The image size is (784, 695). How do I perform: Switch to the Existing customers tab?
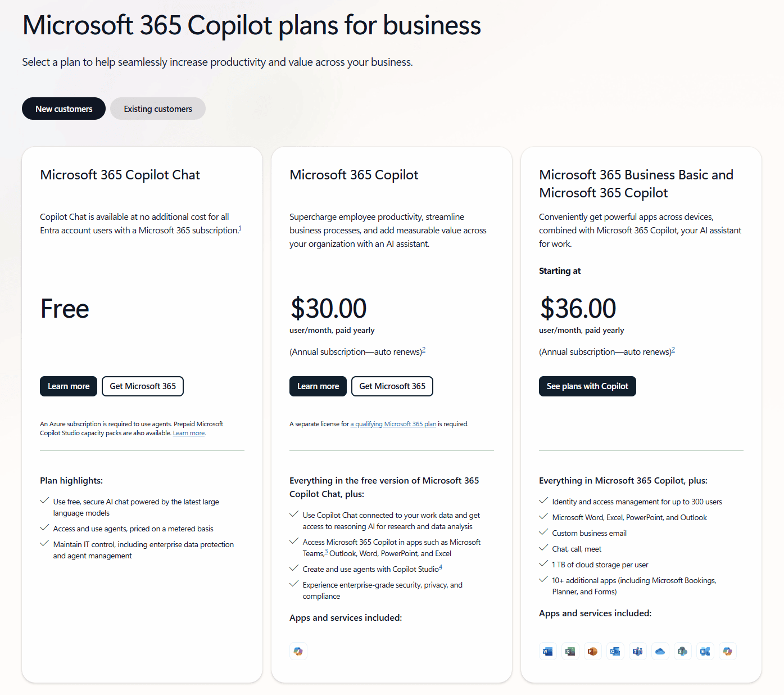click(x=158, y=109)
